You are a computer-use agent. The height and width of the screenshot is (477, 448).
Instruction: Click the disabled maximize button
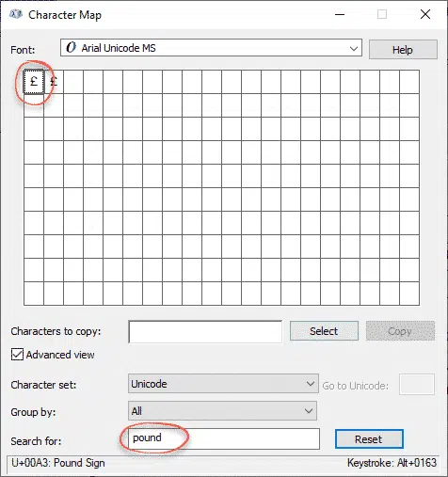point(382,14)
